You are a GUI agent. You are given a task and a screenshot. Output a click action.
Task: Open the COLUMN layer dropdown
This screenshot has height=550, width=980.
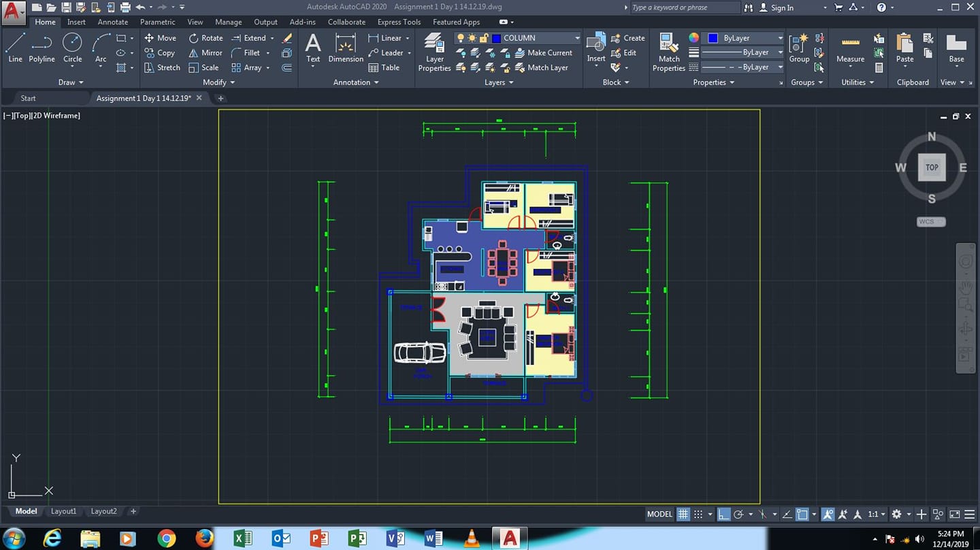pos(577,38)
